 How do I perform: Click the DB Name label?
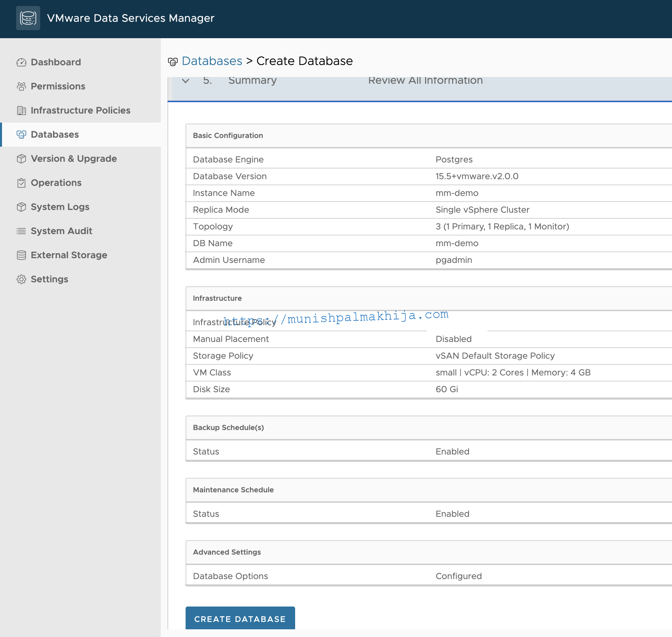[x=213, y=243]
